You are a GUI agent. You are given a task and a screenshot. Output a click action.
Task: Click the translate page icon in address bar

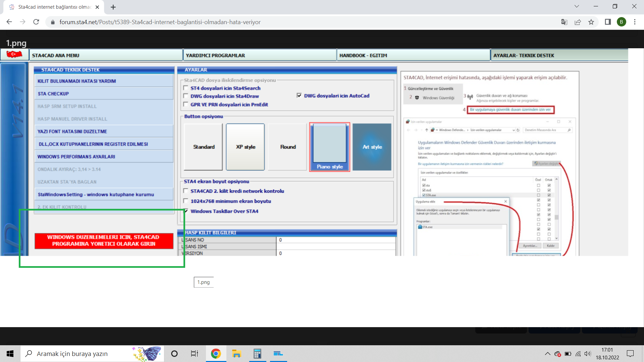tap(564, 22)
